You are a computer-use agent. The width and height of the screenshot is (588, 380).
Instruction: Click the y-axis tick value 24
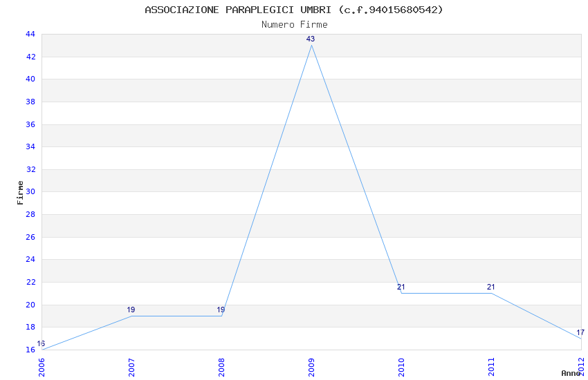point(30,260)
